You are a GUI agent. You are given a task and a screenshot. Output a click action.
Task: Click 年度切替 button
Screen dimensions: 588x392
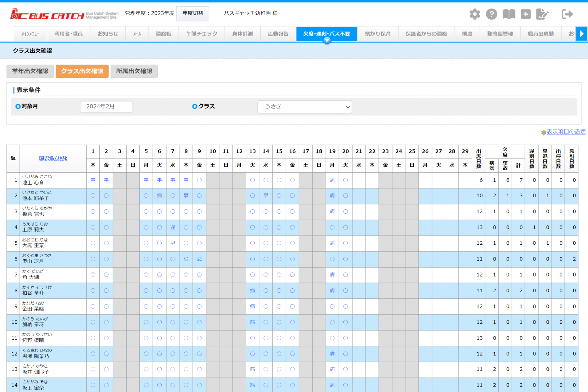(193, 13)
